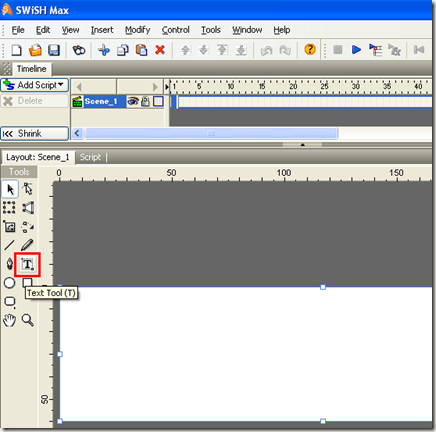
Task: Switch to the Script tab
Action: pyautogui.click(x=90, y=157)
